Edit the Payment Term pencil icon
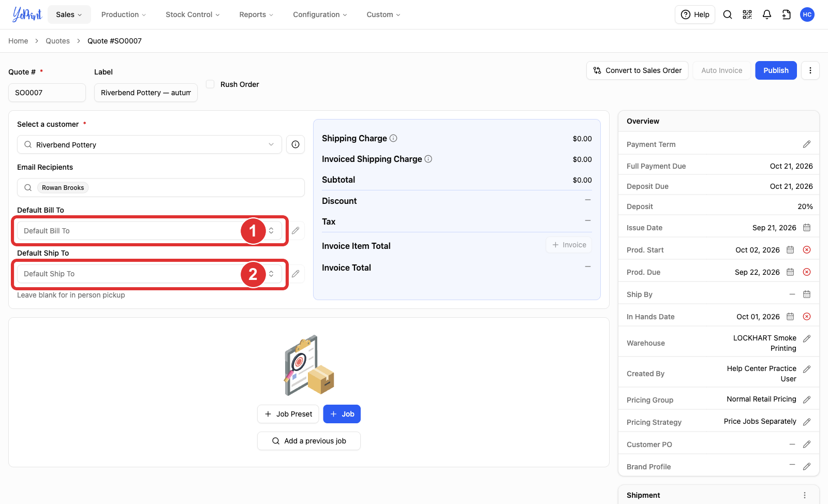This screenshot has height=504, width=828. [807, 144]
